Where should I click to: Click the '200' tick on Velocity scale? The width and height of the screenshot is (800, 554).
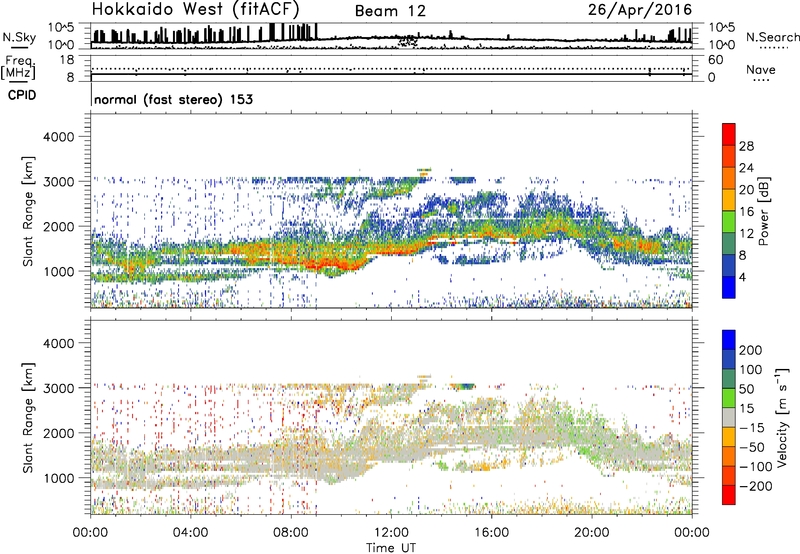coord(751,350)
